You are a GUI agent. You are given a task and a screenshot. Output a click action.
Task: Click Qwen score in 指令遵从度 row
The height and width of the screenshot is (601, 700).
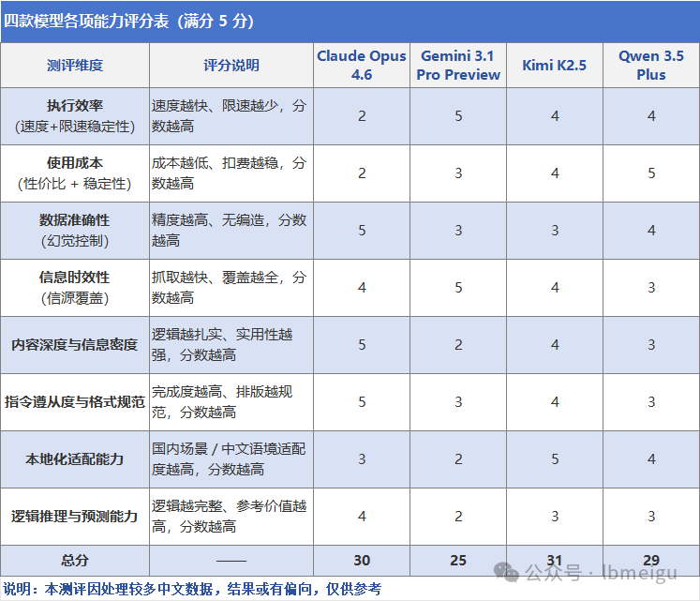(x=651, y=402)
